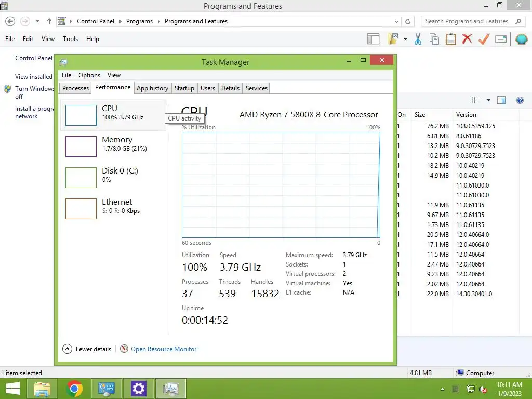Click the orange checkmark toolbar icon
Image resolution: width=532 pixels, height=399 pixels.
(484, 39)
